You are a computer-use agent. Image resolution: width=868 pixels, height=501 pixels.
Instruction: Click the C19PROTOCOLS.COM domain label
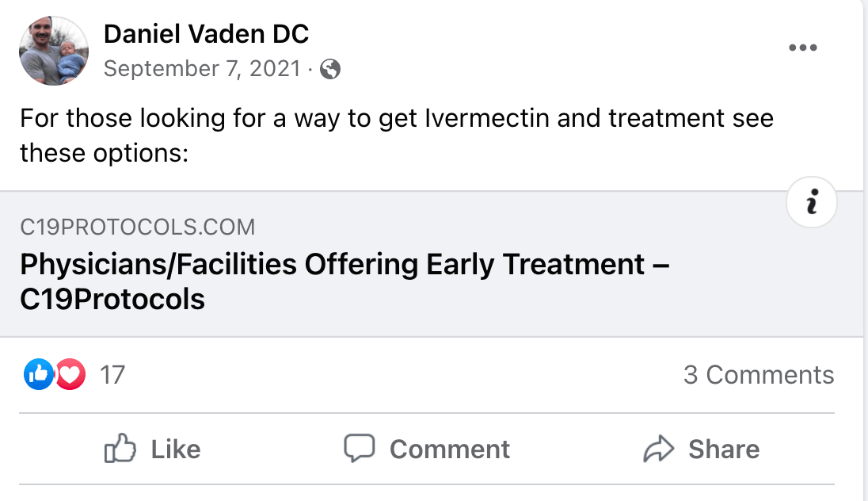point(137,228)
